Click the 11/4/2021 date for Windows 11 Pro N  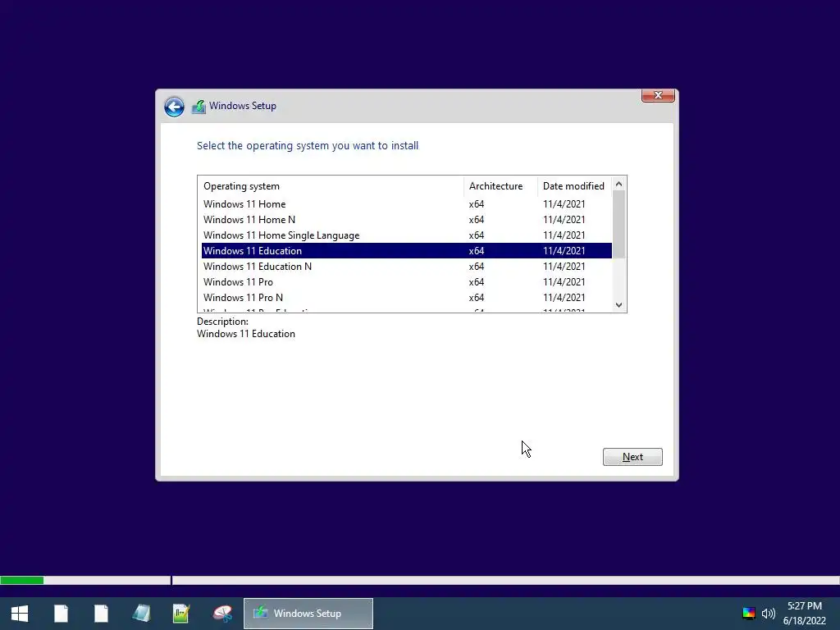tap(564, 297)
